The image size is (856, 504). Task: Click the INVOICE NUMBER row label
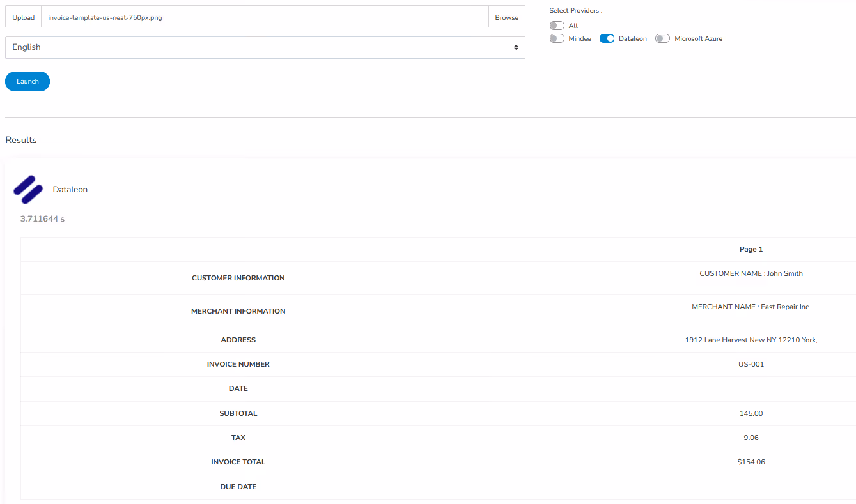coord(238,364)
